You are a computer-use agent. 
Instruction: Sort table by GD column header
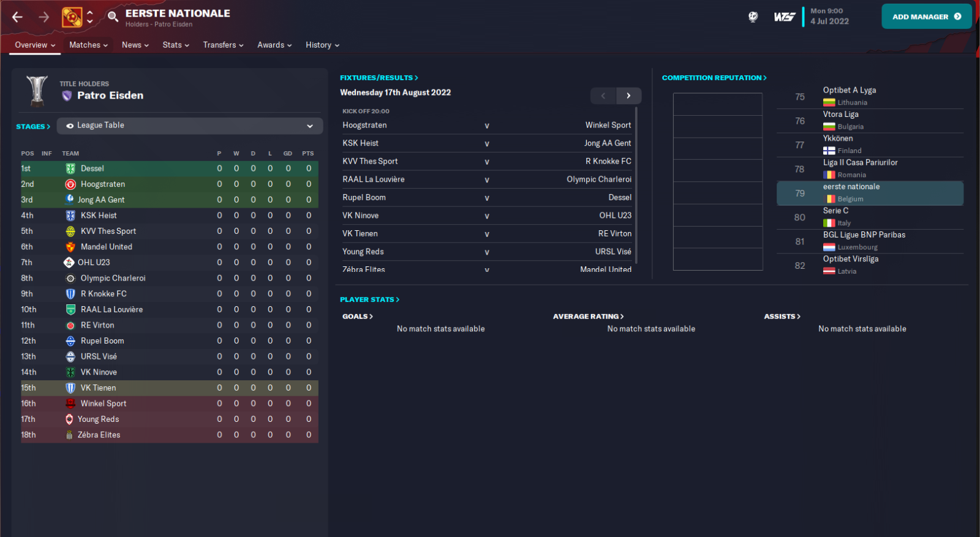(x=288, y=154)
